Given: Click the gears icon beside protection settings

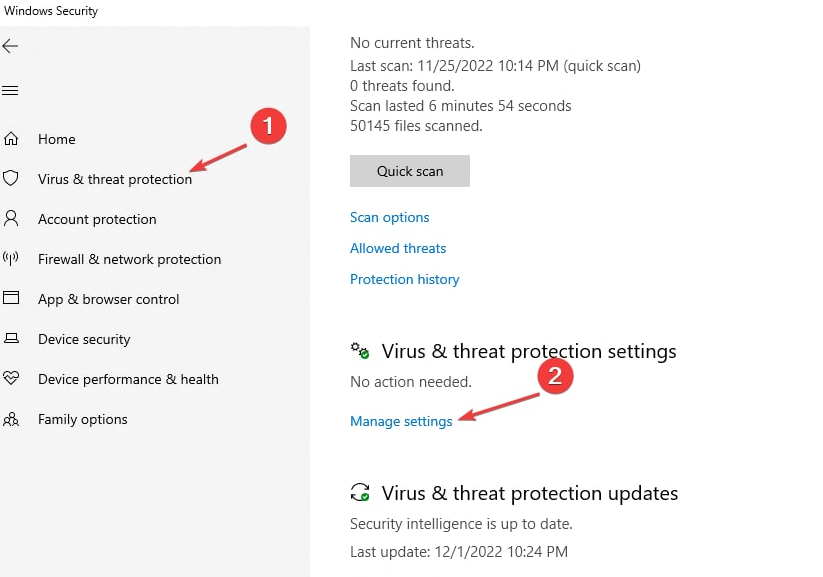Looking at the screenshot, I should (x=360, y=351).
